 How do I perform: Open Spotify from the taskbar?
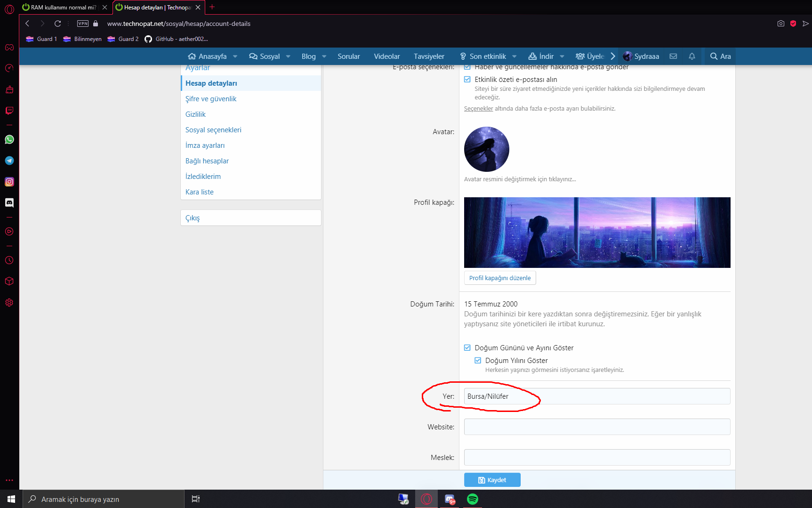[472, 499]
